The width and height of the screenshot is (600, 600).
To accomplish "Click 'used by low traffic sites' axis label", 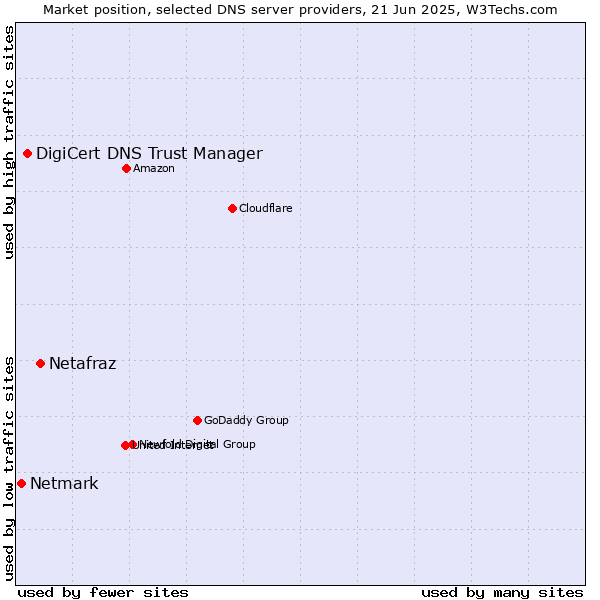I will [9, 469].
